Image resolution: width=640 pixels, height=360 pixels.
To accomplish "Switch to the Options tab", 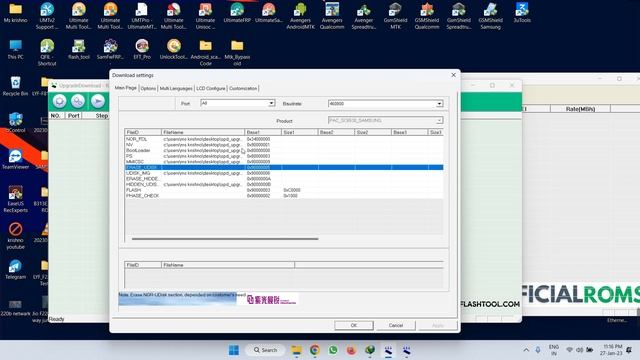I will [148, 88].
